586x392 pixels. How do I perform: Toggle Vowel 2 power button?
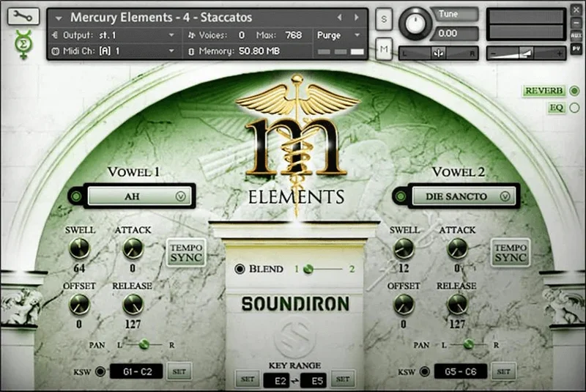[x=401, y=196]
